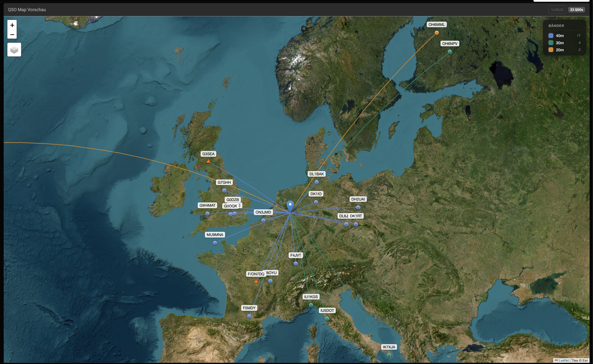Select the green OH6NPV station marker
The height and width of the screenshot is (364, 593).
click(450, 52)
